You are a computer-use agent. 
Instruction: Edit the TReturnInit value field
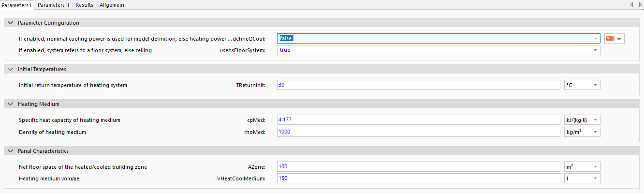(419, 85)
